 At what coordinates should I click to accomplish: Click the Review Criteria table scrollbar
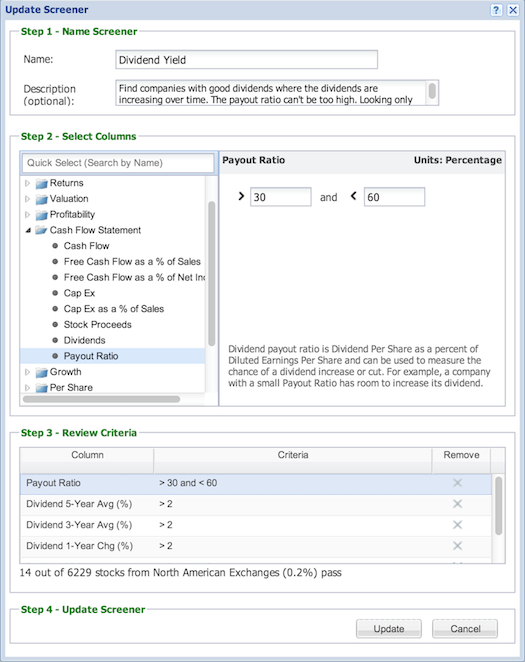pos(498,506)
